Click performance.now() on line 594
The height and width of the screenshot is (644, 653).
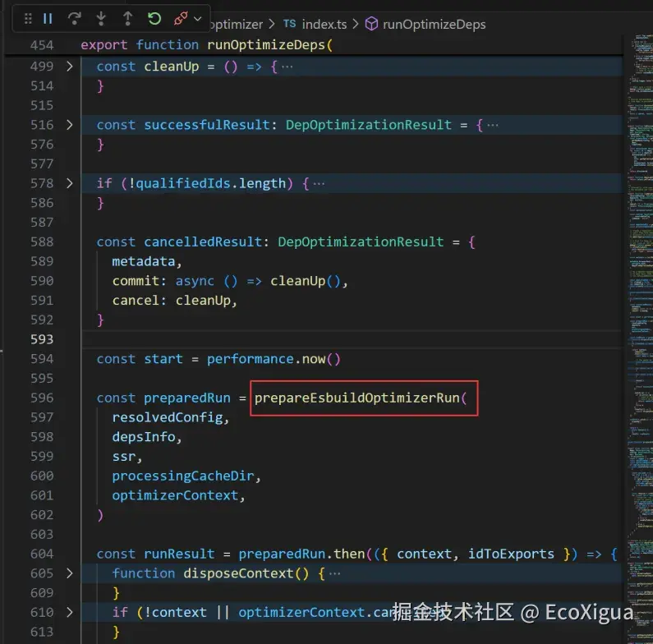tap(274, 359)
